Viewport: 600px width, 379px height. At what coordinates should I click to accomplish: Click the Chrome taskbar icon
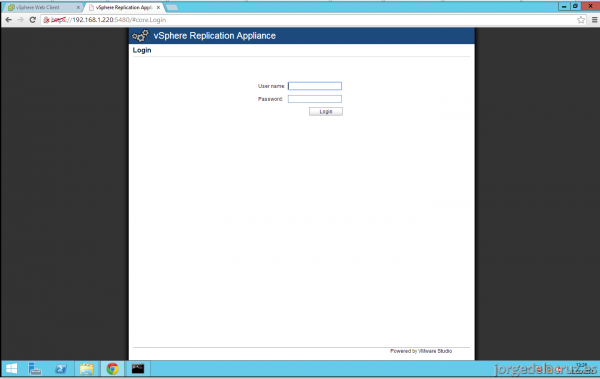(112, 369)
